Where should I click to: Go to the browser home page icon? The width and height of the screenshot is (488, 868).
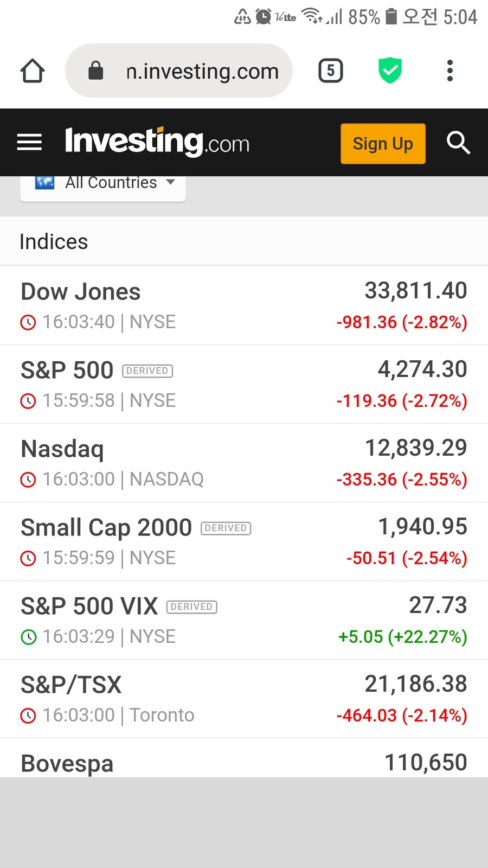coord(33,71)
